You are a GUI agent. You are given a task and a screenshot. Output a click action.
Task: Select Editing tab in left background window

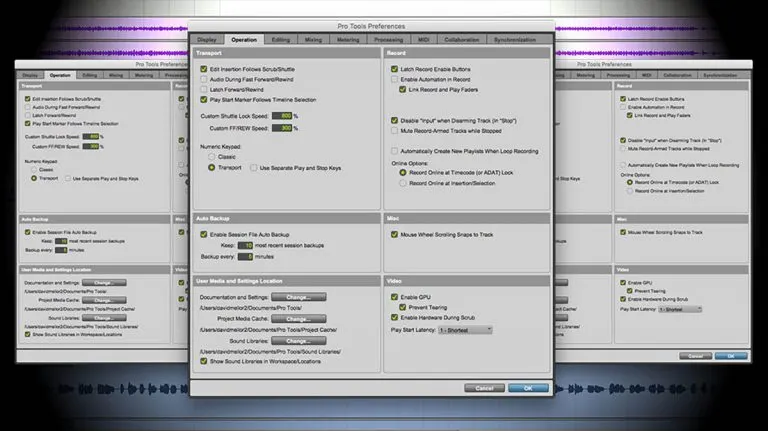click(90, 75)
